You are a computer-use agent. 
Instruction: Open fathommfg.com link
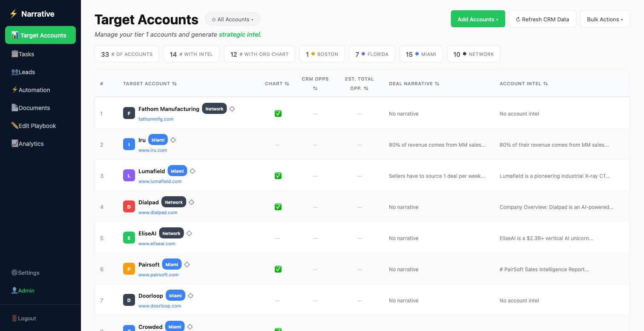pyautogui.click(x=156, y=119)
